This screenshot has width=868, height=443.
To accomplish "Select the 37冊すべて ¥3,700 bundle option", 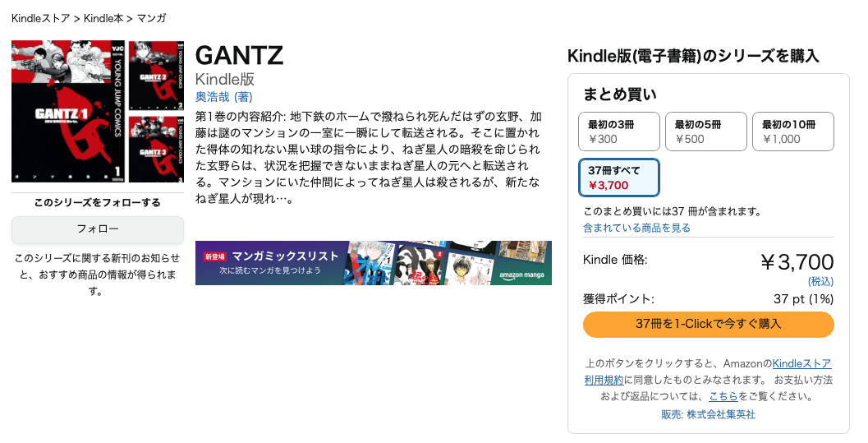I will point(619,178).
